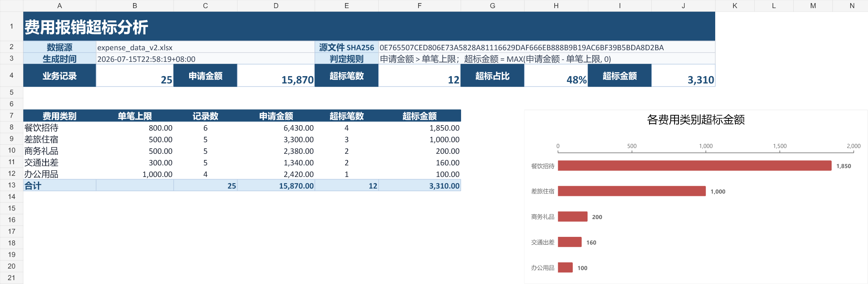The image size is (868, 284).
Task: Select the KPI value 48%
Action: click(556, 76)
